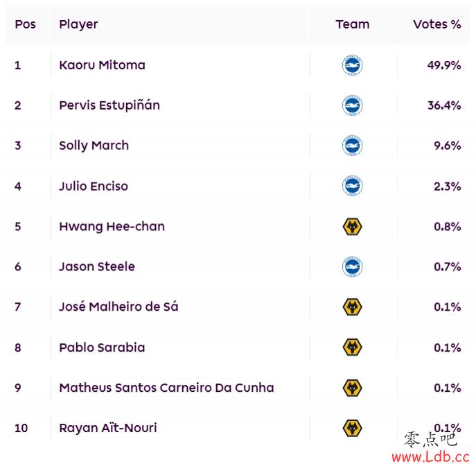Click Wolves crest next to José Malheiro de Sá

[x=352, y=307]
